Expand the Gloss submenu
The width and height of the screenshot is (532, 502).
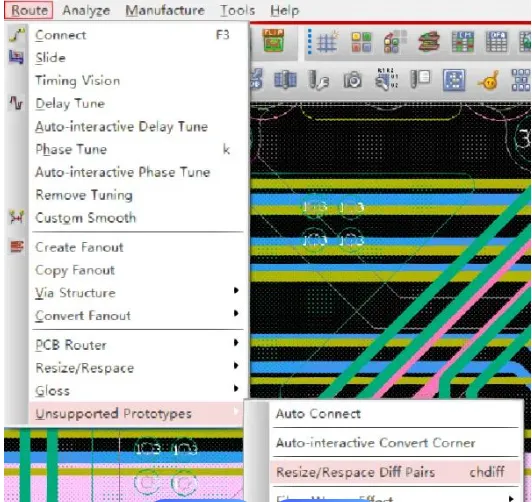tap(136, 391)
